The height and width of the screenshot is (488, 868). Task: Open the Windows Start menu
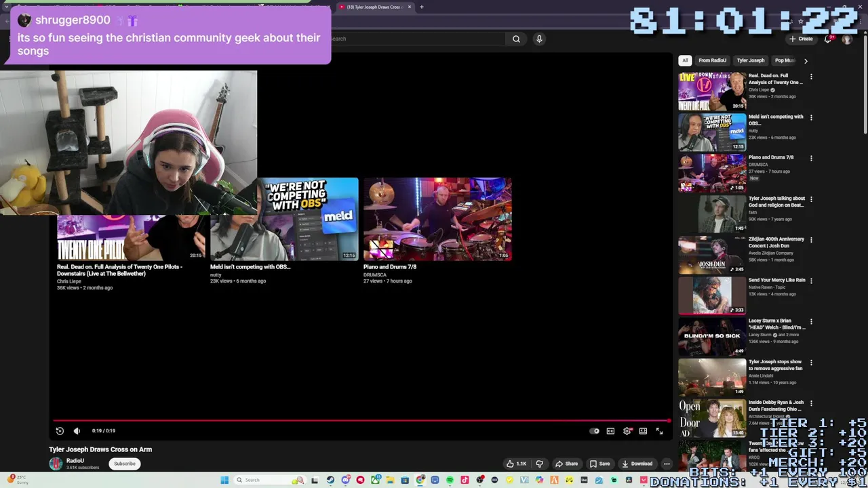(224, 480)
